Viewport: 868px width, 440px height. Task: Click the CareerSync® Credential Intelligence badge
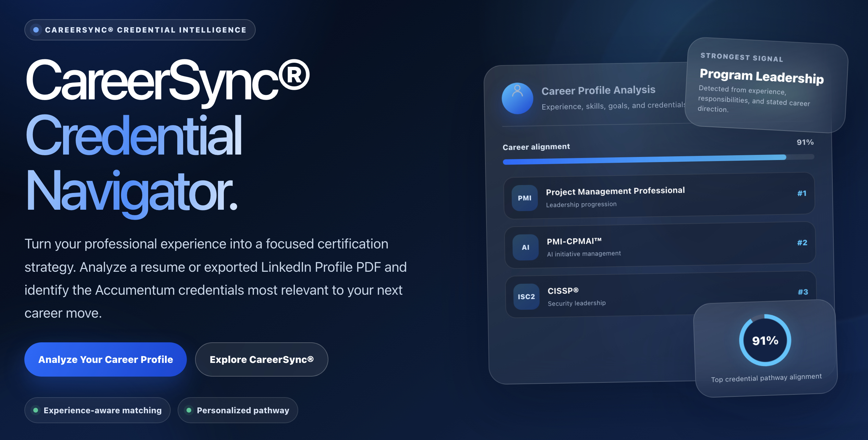point(140,30)
